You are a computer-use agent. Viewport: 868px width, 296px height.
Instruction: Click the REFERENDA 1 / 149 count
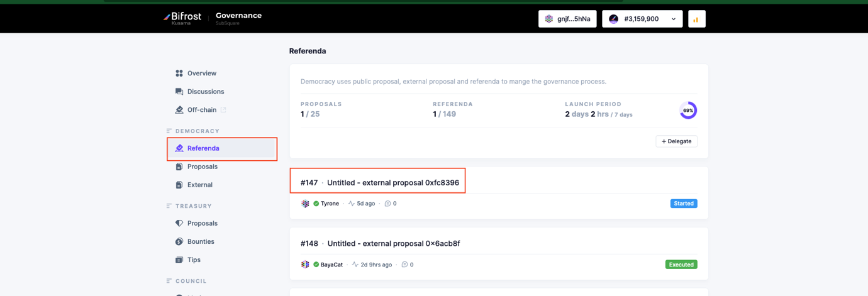pyautogui.click(x=445, y=114)
